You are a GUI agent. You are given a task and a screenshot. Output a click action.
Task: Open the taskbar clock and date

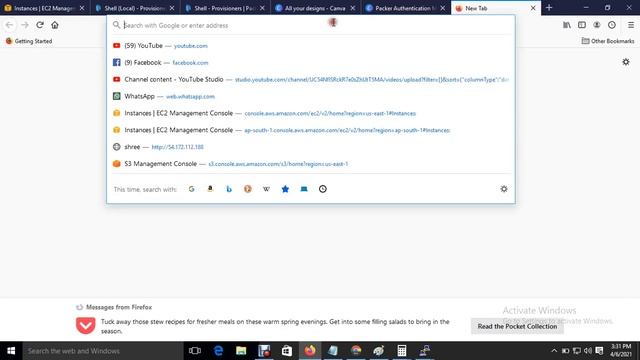coord(622,351)
